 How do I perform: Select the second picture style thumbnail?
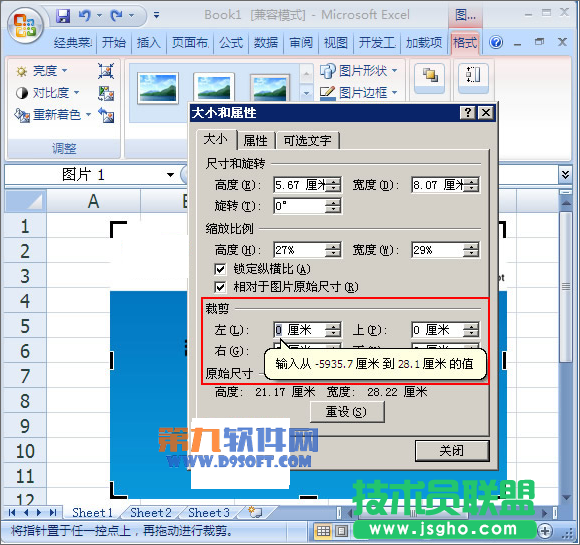click(213, 87)
